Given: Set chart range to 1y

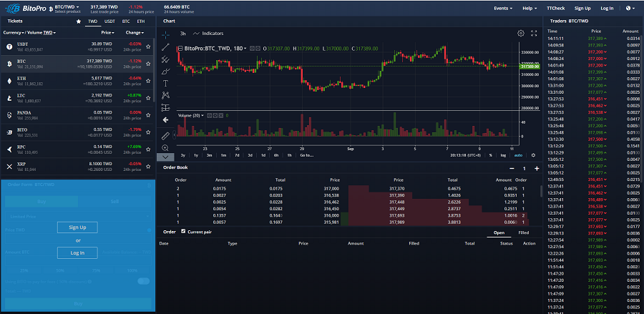Looking at the screenshot, I should [x=196, y=155].
